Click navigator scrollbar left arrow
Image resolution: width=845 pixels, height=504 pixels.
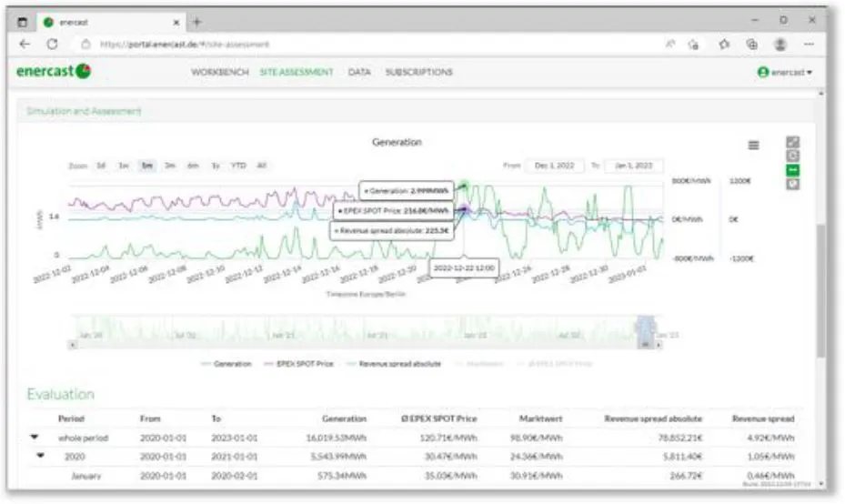[x=72, y=345]
